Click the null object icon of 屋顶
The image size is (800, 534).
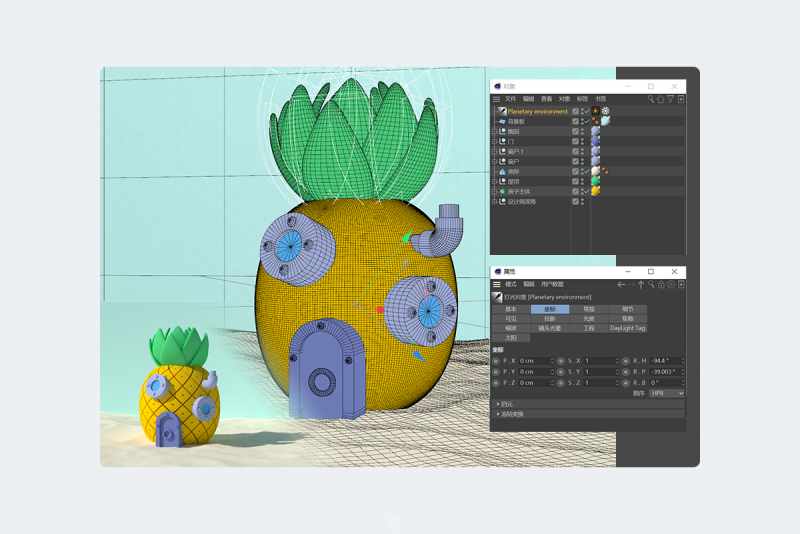click(x=502, y=182)
